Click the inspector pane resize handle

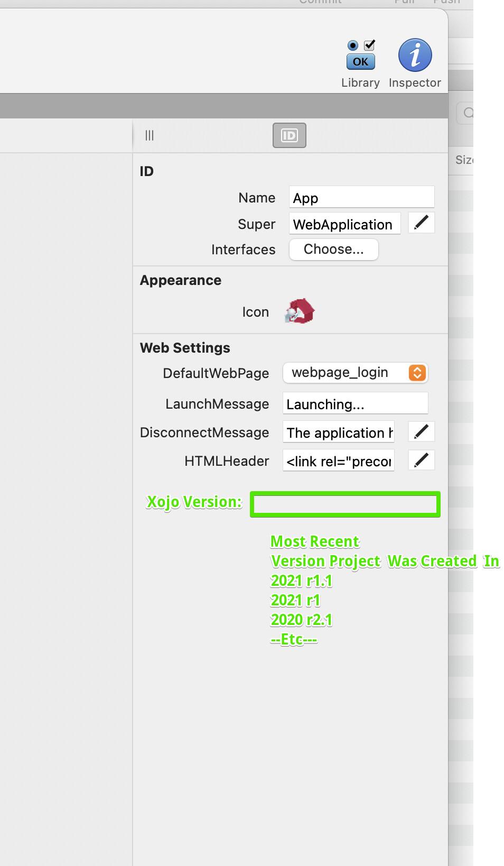(150, 135)
